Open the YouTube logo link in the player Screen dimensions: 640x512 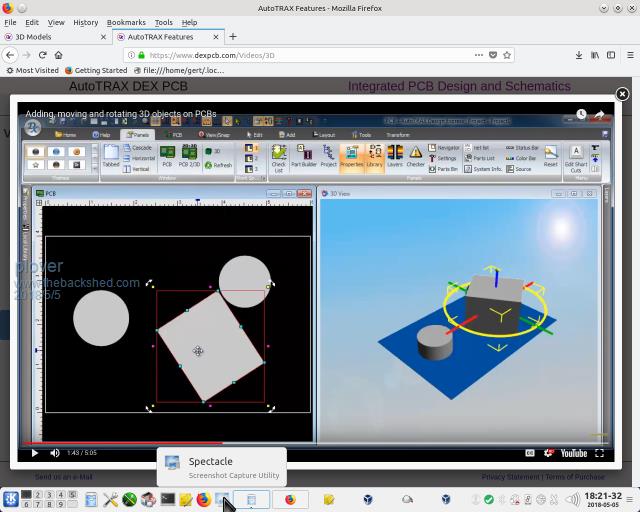(x=573, y=453)
